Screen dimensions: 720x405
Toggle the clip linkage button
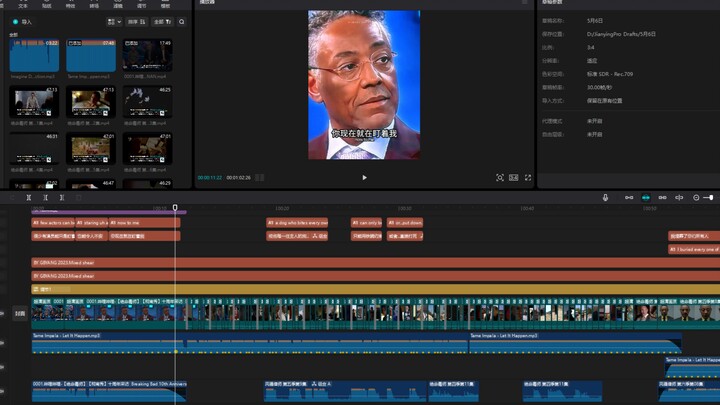[x=662, y=197]
